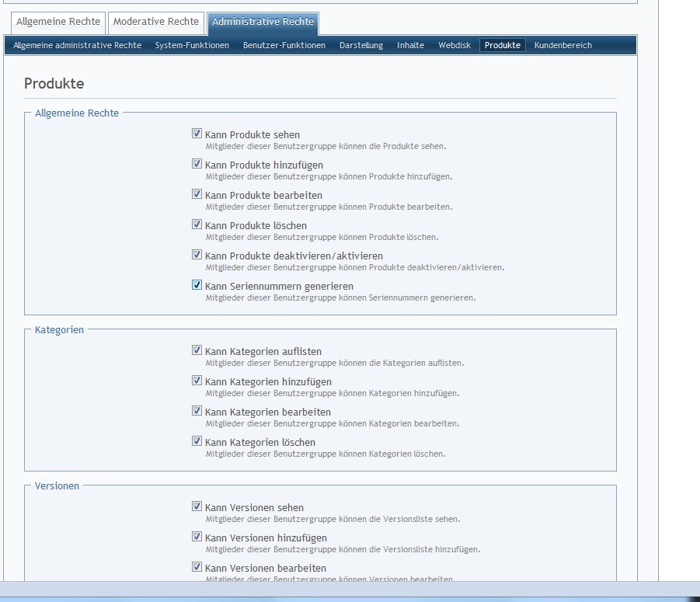The image size is (700, 602).
Task: Uncheck Kann Kategorien auflisten checkbox
Action: (197, 350)
